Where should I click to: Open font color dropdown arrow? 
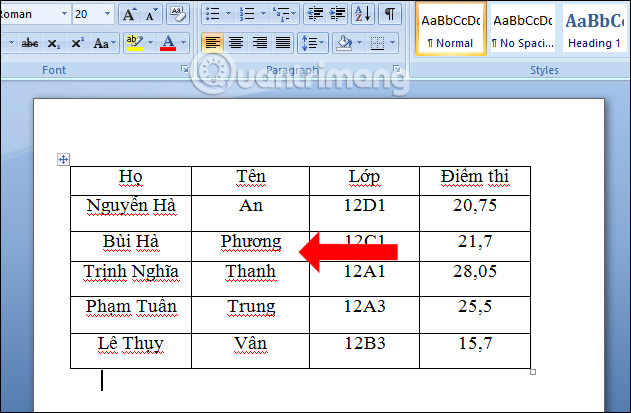184,43
